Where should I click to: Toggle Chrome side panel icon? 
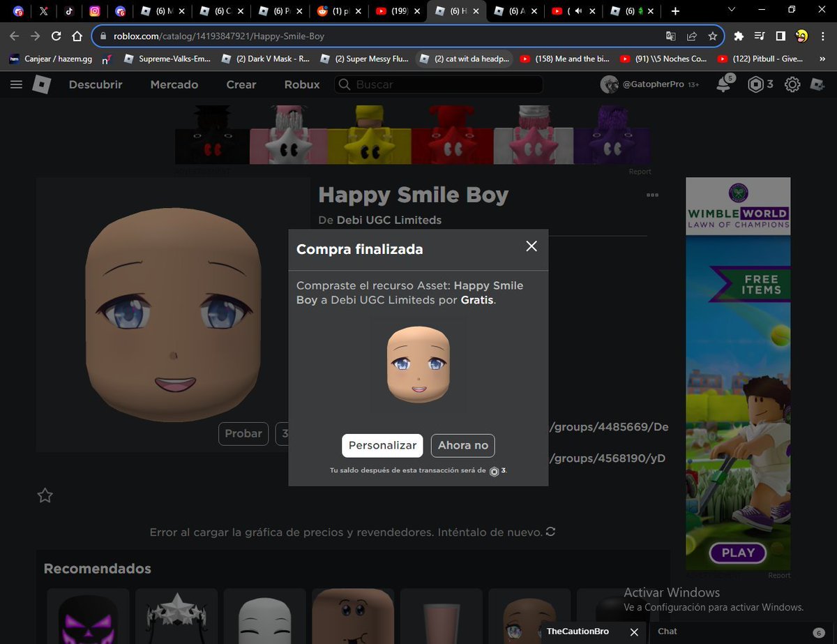[781, 36]
